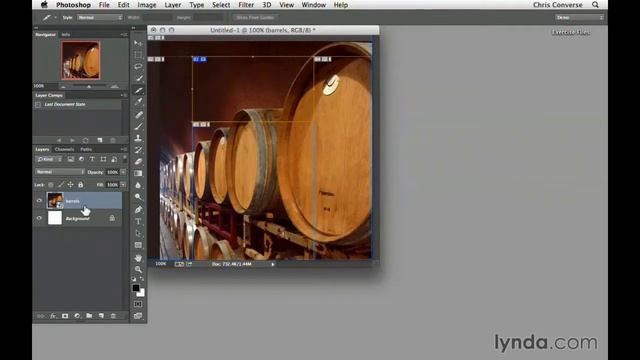Select the Clone Stamp tool

138,138
